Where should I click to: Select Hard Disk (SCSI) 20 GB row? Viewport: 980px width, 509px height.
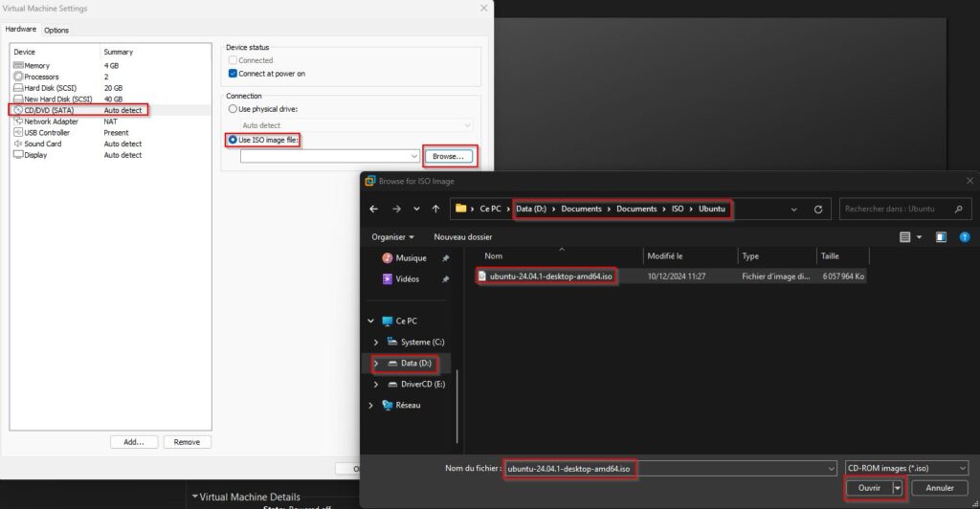click(110, 88)
